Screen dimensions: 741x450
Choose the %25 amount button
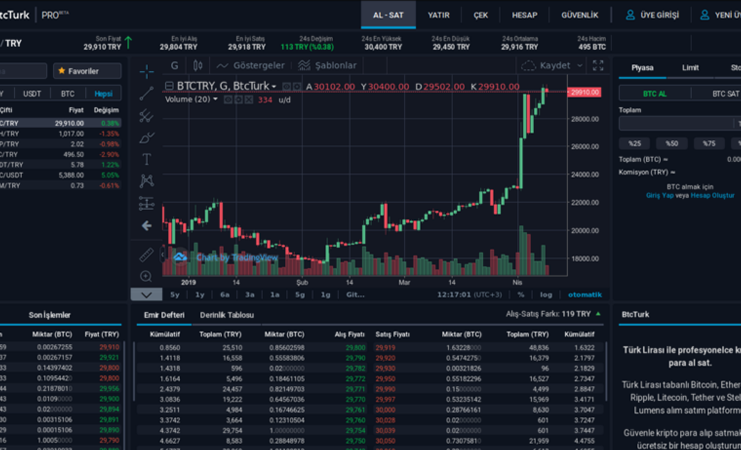click(x=634, y=143)
